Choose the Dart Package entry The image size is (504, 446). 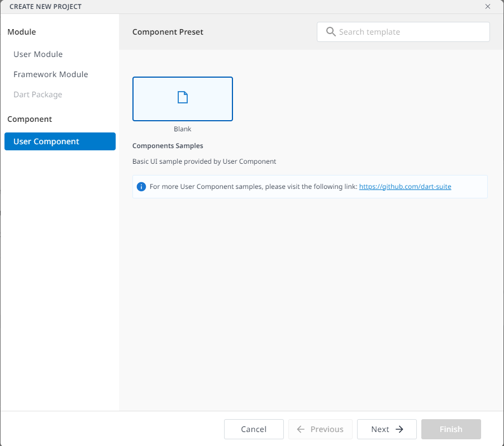(37, 94)
